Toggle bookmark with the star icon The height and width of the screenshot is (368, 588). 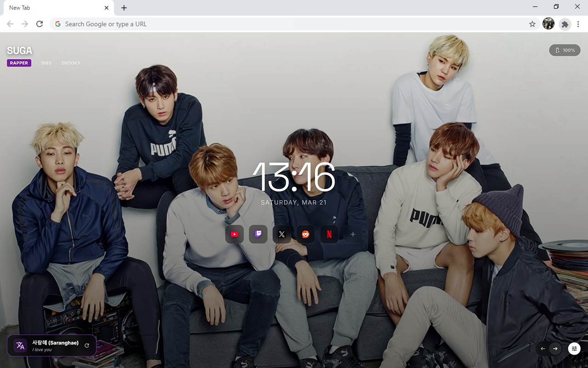point(532,24)
